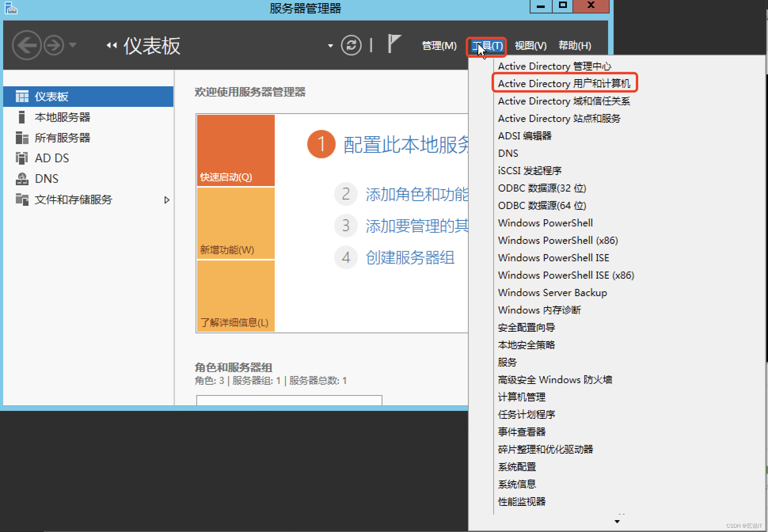Screen dimensions: 768x532
Task: Open 性能监视器
Action: coord(522,502)
